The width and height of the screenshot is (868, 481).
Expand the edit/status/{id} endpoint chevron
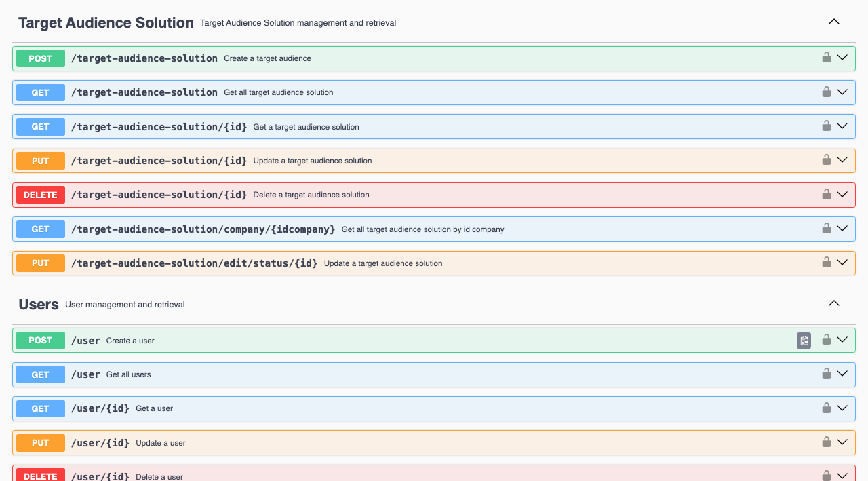(x=842, y=263)
